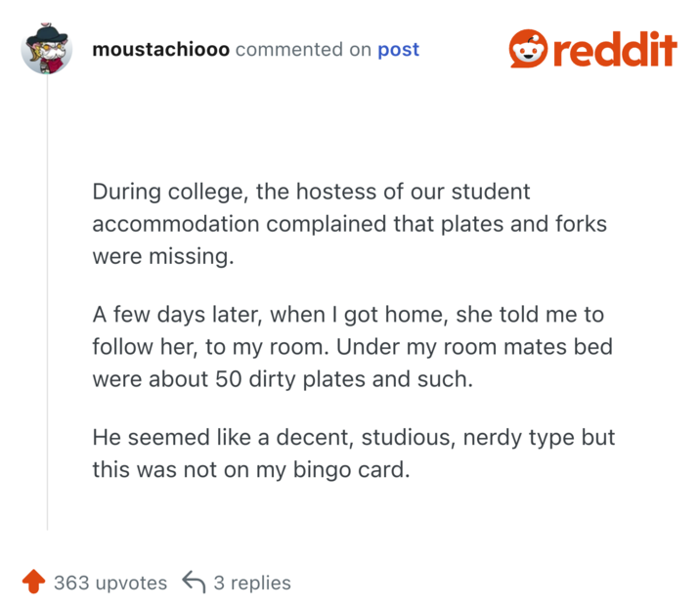Viewport: 700px width, 607px height.
Task: Click the reply arrow icon
Action: point(194,583)
